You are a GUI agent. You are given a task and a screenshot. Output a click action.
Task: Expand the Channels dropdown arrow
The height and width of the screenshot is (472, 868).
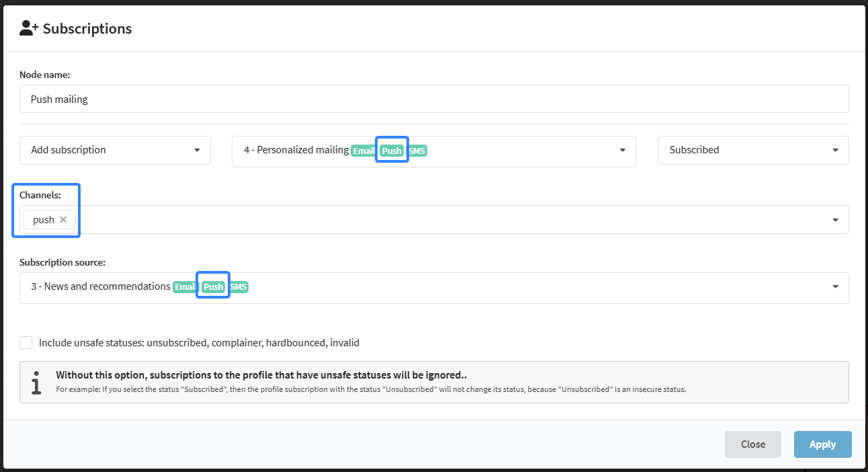pos(835,220)
